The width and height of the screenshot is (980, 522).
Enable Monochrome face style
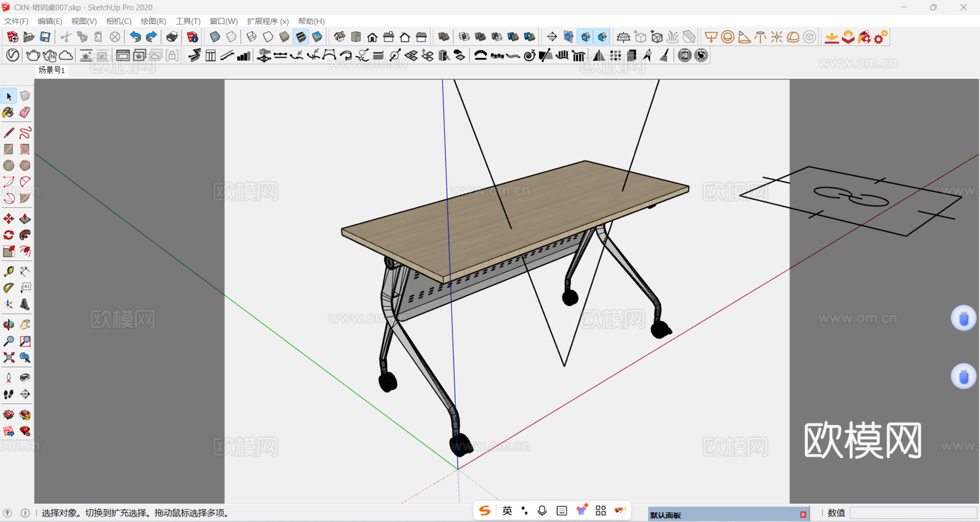[x=317, y=37]
